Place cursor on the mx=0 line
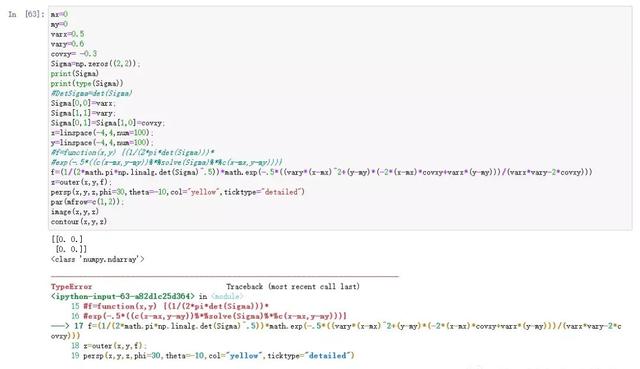Image resolution: width=640 pixels, height=369 pixels. 59,14
